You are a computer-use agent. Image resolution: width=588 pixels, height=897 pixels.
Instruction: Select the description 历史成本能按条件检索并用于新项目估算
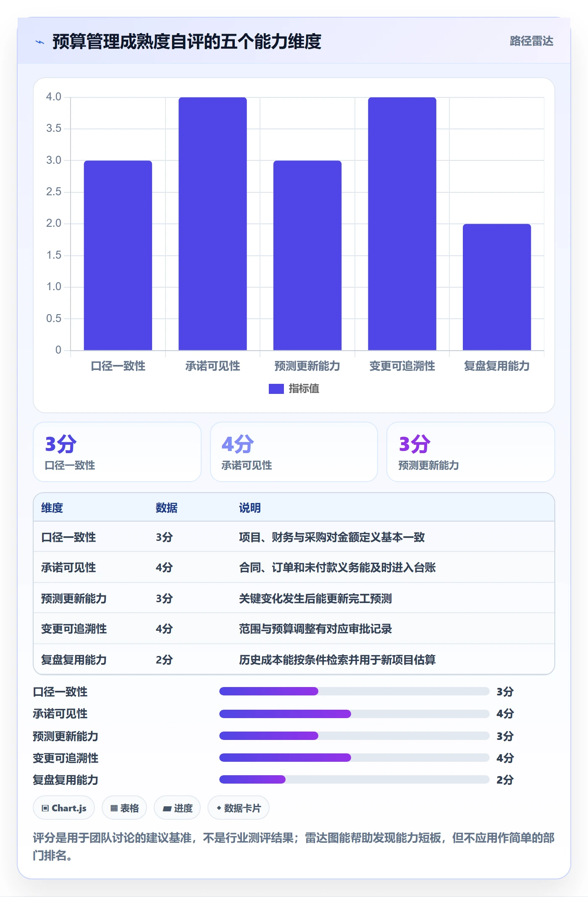(337, 660)
